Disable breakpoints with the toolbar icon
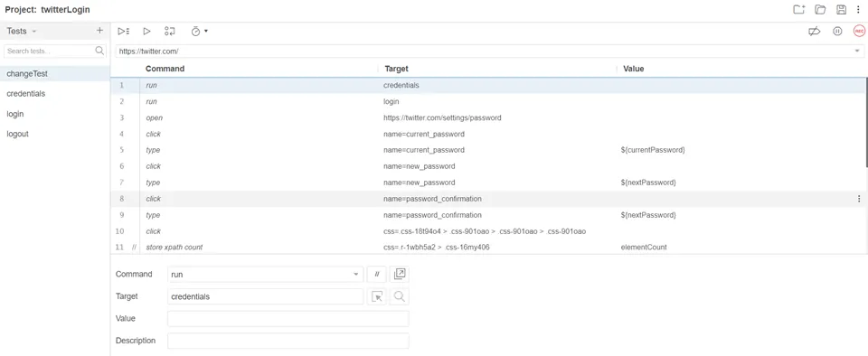Screen dimensions: 868x356 814,32
